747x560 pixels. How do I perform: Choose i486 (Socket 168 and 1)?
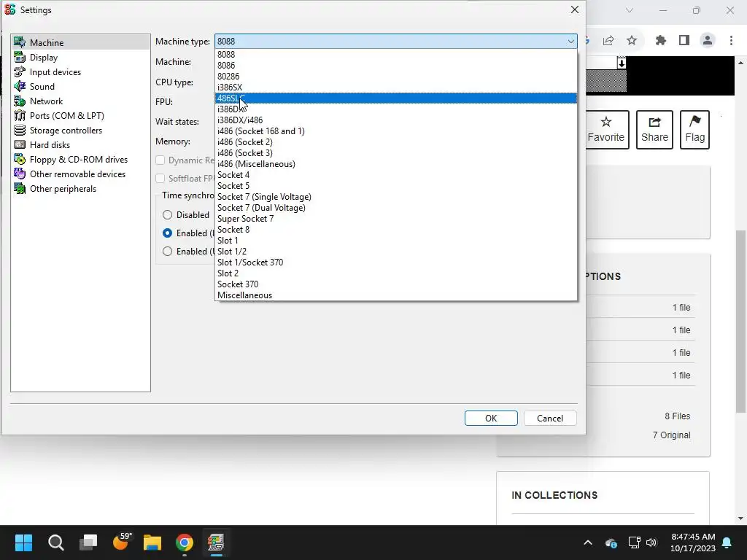click(x=396, y=131)
